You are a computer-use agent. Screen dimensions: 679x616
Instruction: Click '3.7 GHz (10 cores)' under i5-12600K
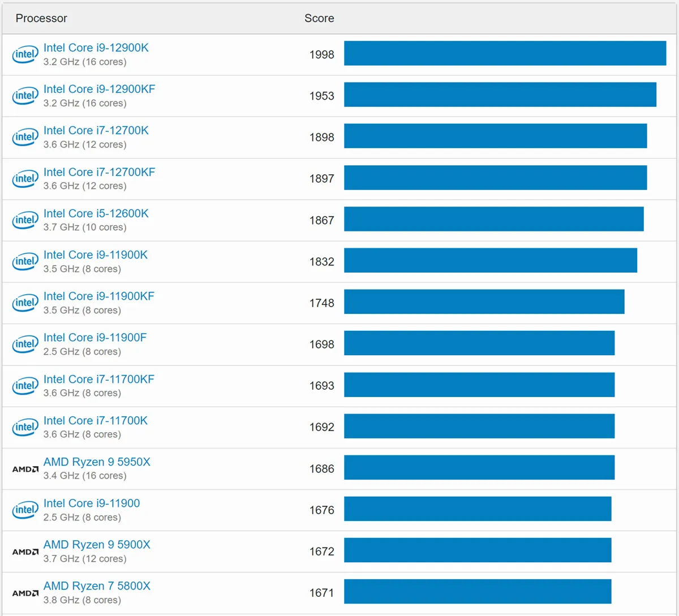(85, 227)
